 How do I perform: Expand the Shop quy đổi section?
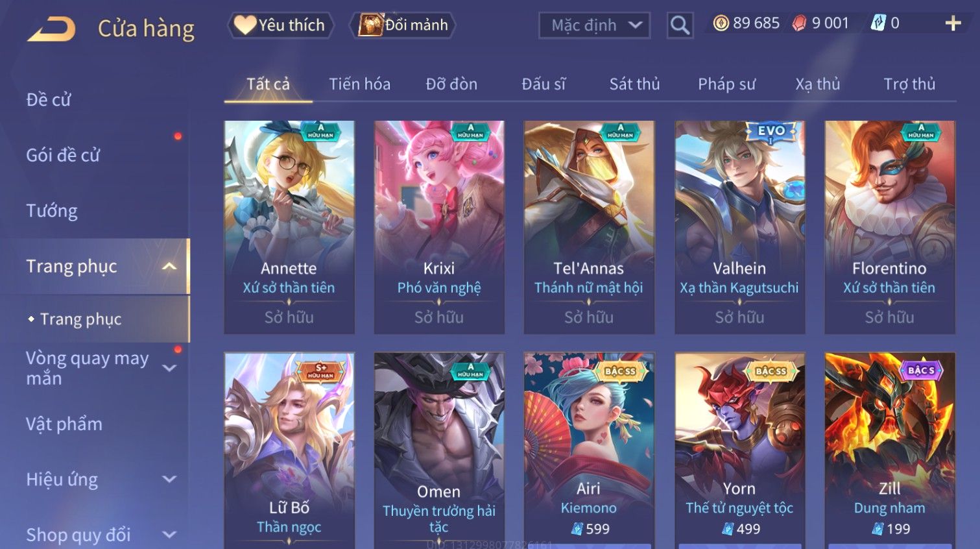[x=169, y=535]
